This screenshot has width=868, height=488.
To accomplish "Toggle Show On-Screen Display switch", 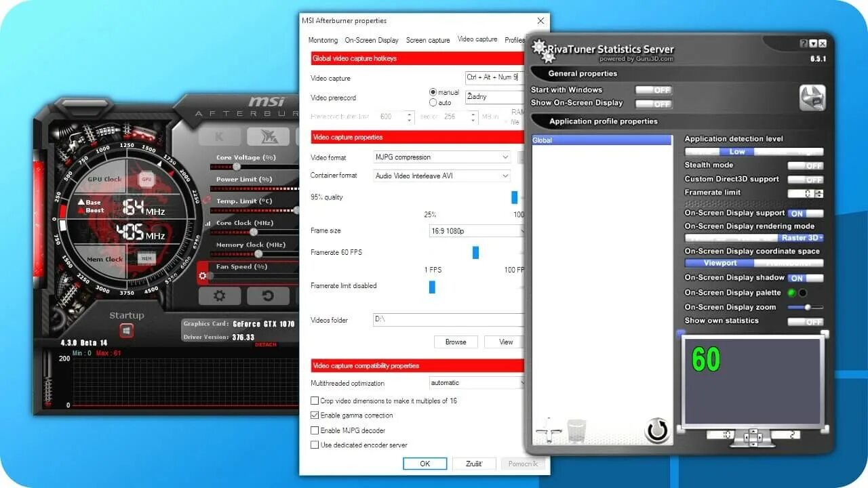I will tap(654, 104).
